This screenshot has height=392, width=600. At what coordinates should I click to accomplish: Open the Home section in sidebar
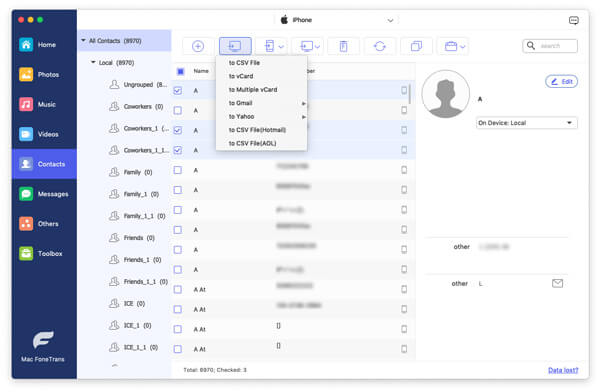tap(44, 45)
